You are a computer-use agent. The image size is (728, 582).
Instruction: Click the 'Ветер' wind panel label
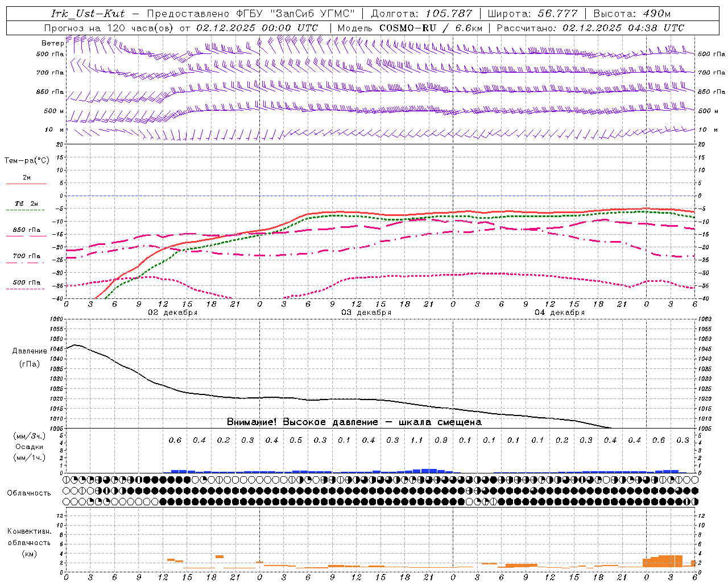pyautogui.click(x=52, y=43)
